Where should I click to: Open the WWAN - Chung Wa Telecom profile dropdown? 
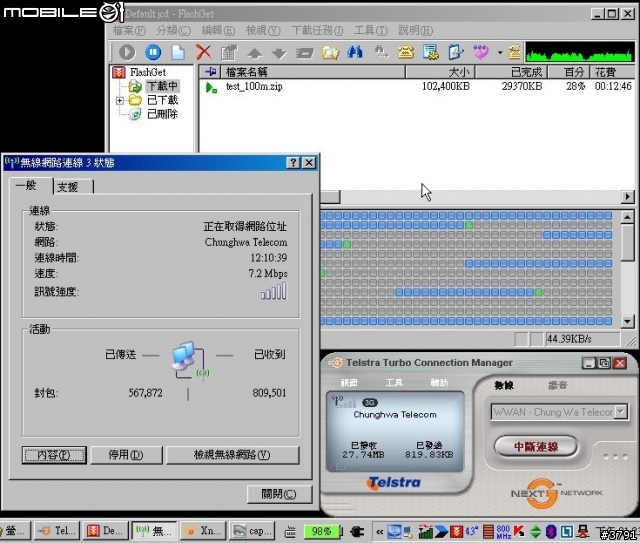(x=621, y=412)
